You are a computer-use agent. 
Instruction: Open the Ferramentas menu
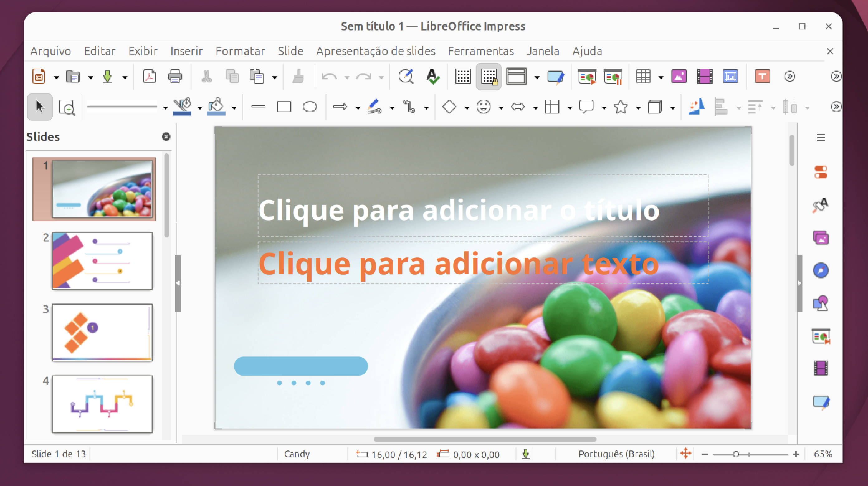click(x=481, y=51)
